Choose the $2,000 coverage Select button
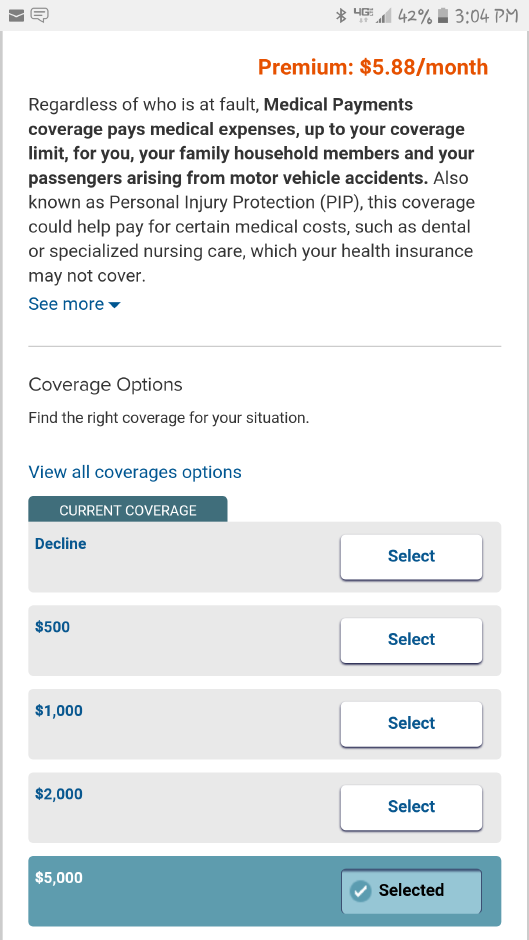Screen dimensions: 529x940 click(411, 808)
